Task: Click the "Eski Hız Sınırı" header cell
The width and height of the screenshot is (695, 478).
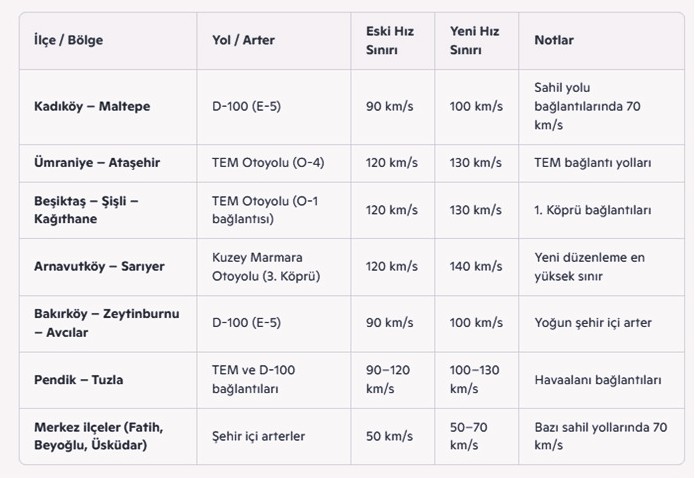Action: (x=389, y=41)
